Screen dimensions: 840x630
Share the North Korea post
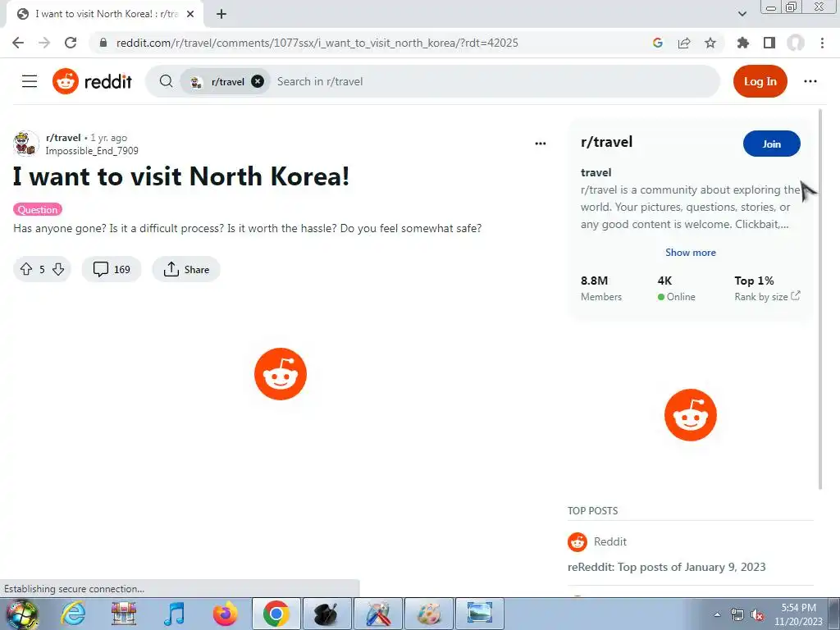pos(186,269)
